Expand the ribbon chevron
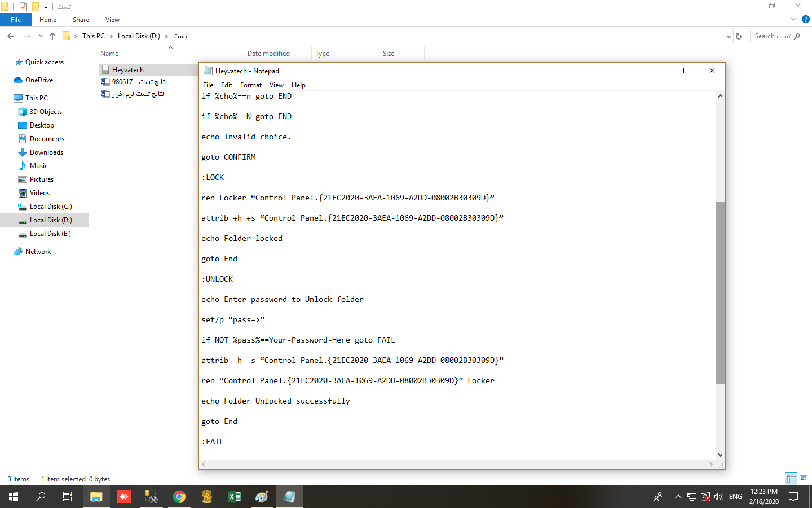This screenshot has height=508, width=812. point(793,19)
